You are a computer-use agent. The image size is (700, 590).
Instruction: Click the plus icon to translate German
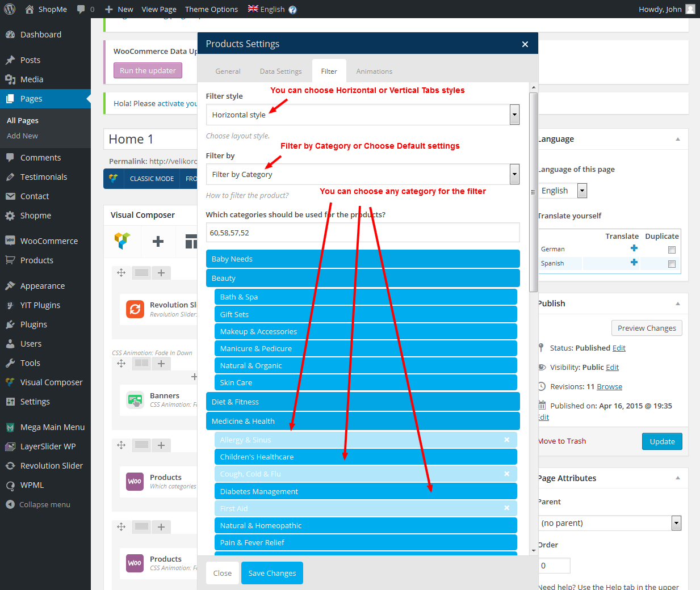(x=634, y=248)
